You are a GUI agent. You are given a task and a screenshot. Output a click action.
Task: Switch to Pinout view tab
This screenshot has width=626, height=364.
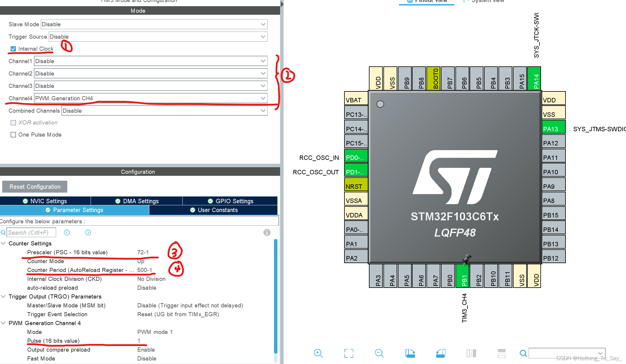[x=426, y=2]
